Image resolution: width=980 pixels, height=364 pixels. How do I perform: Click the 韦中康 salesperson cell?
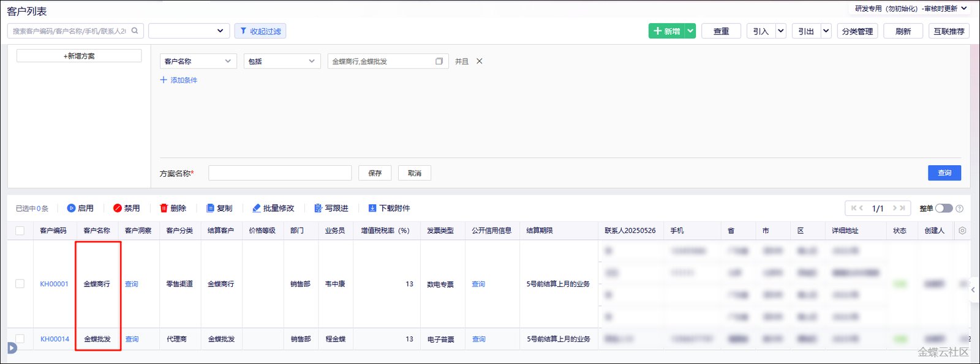[335, 284]
